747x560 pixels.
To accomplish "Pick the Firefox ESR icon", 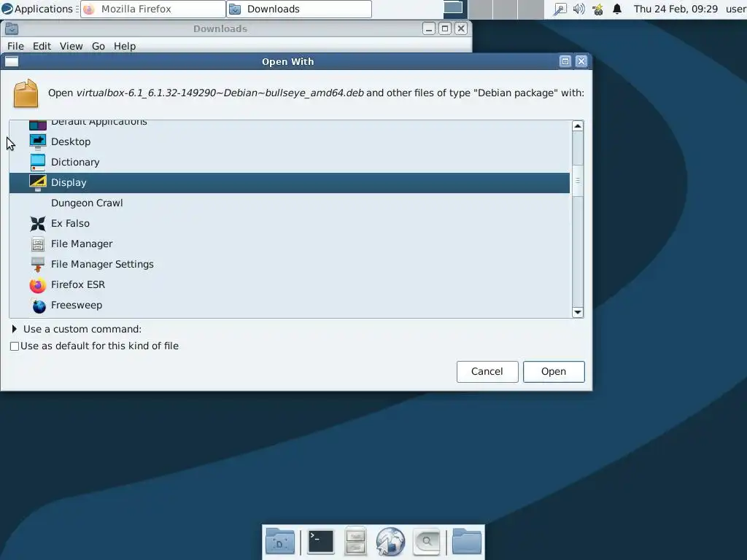I will (x=38, y=285).
